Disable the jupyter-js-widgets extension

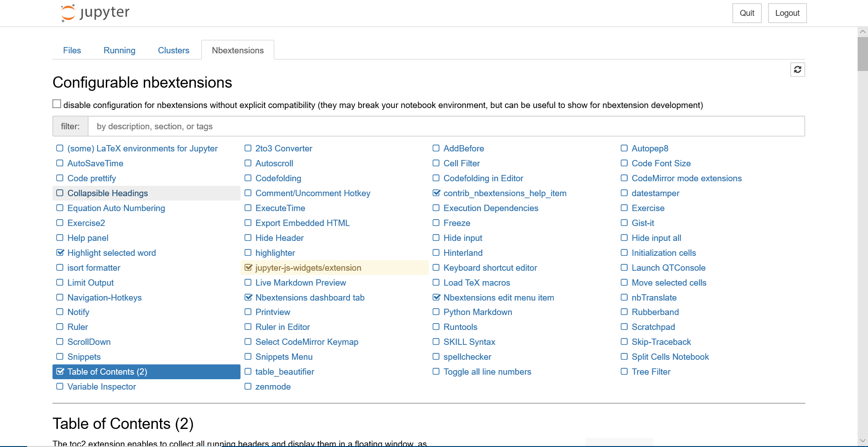click(248, 268)
